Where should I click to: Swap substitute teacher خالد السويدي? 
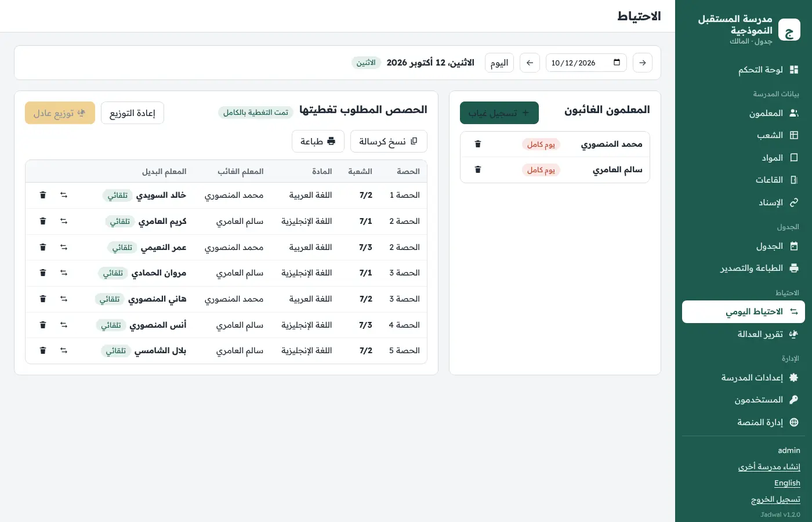point(64,195)
